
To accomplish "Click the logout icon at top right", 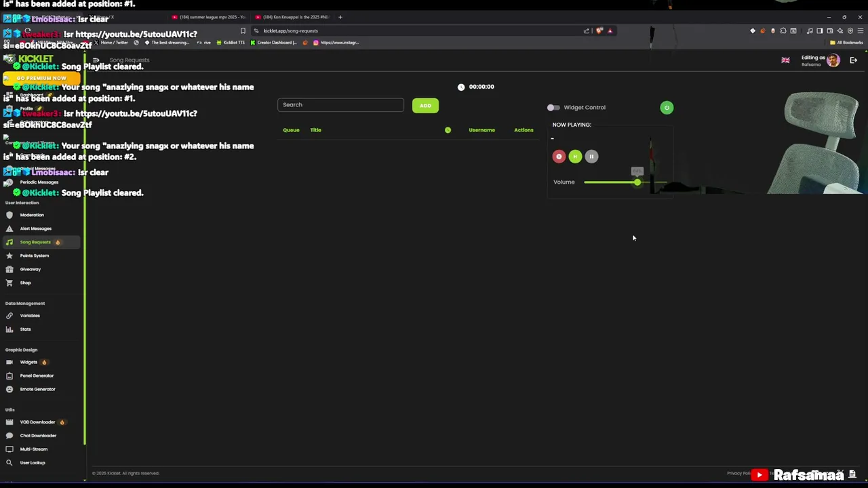I will point(853,60).
